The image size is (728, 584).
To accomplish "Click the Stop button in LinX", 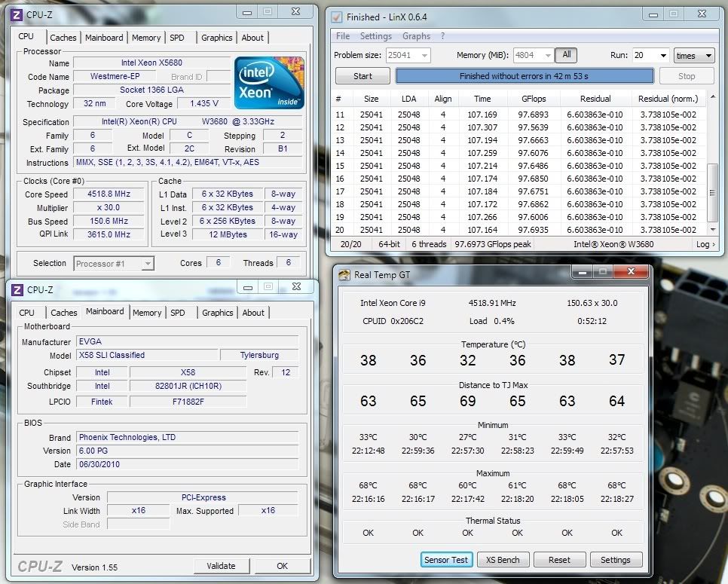I will coord(687,76).
